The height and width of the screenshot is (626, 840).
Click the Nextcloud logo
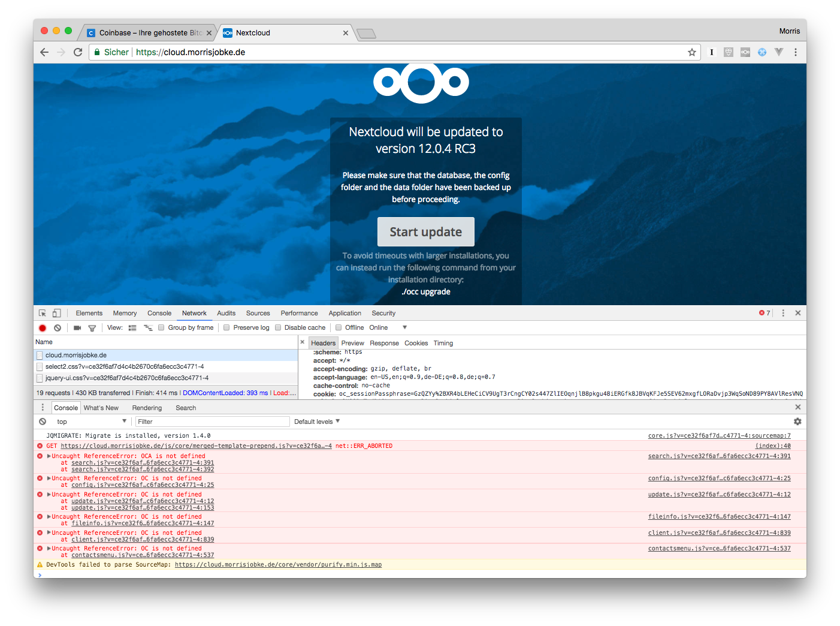[421, 82]
